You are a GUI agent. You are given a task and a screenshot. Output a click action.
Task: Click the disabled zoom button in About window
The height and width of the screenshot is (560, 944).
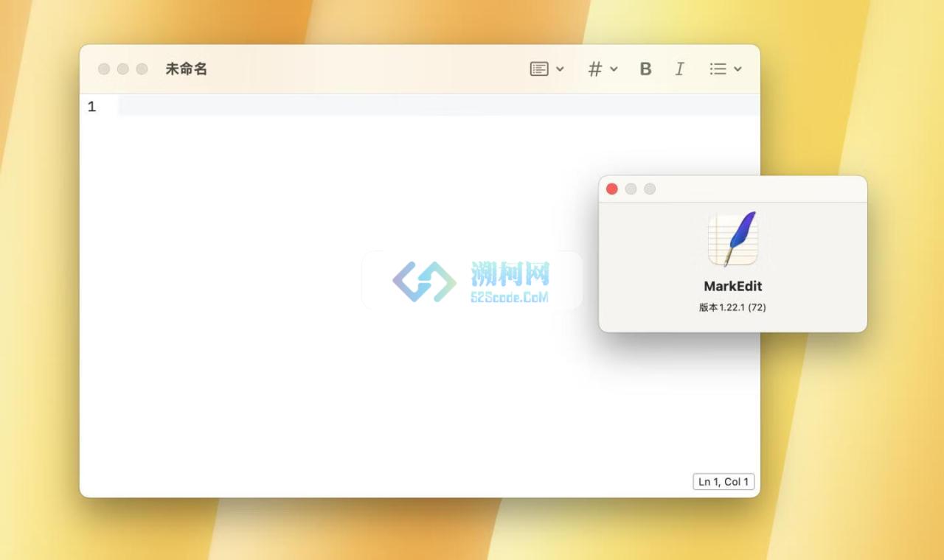(x=650, y=189)
